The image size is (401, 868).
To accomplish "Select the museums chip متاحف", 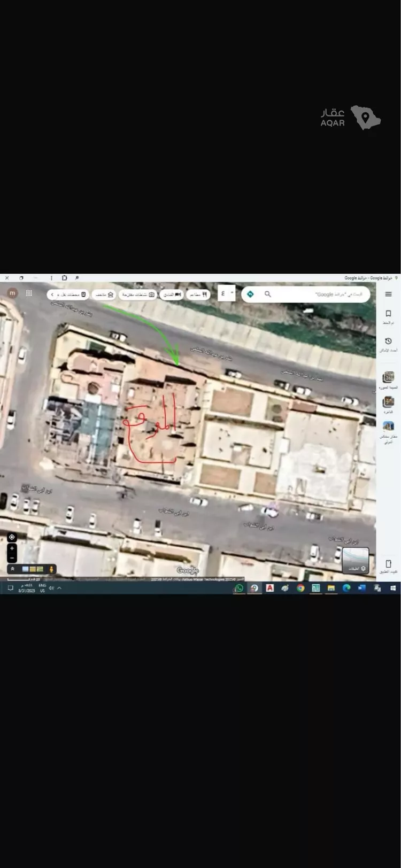I will coord(104,294).
